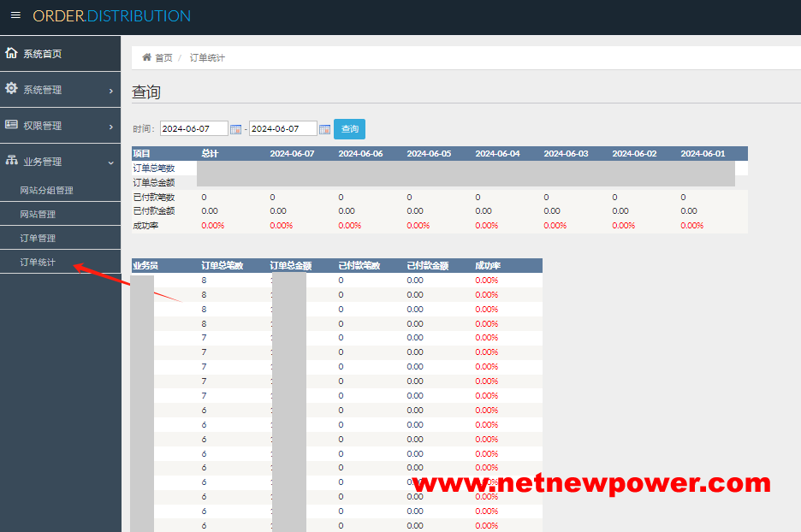This screenshot has width=801, height=532.
Task: Click the home icon in breadcrumb
Action: click(x=147, y=57)
